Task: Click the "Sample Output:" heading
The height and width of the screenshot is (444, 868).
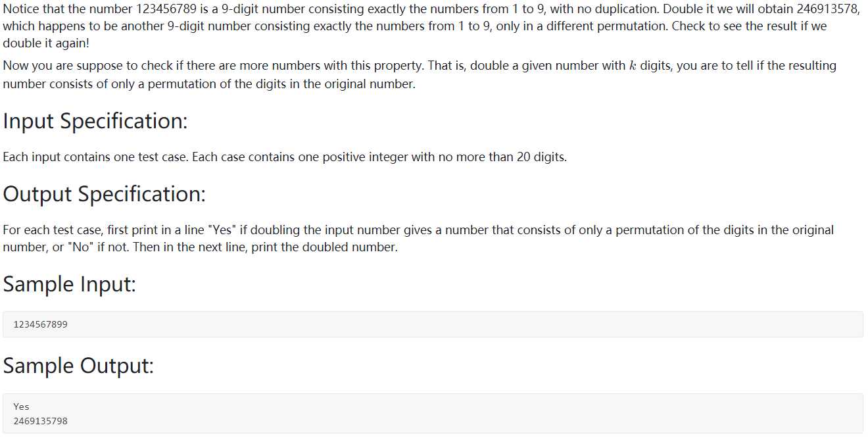Action: 78,366
